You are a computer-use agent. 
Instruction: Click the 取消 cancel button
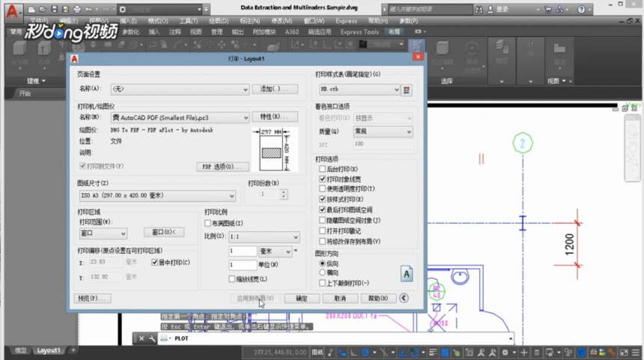point(340,299)
